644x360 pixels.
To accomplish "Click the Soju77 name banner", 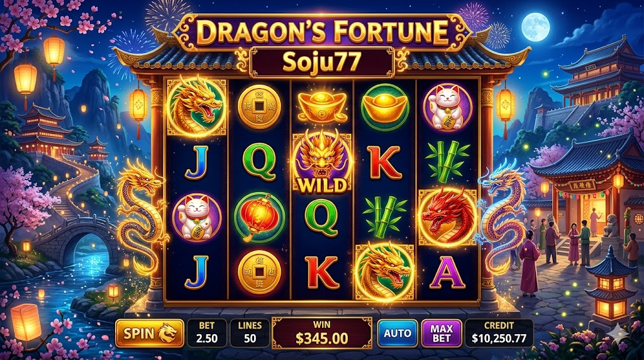I will click(x=322, y=62).
